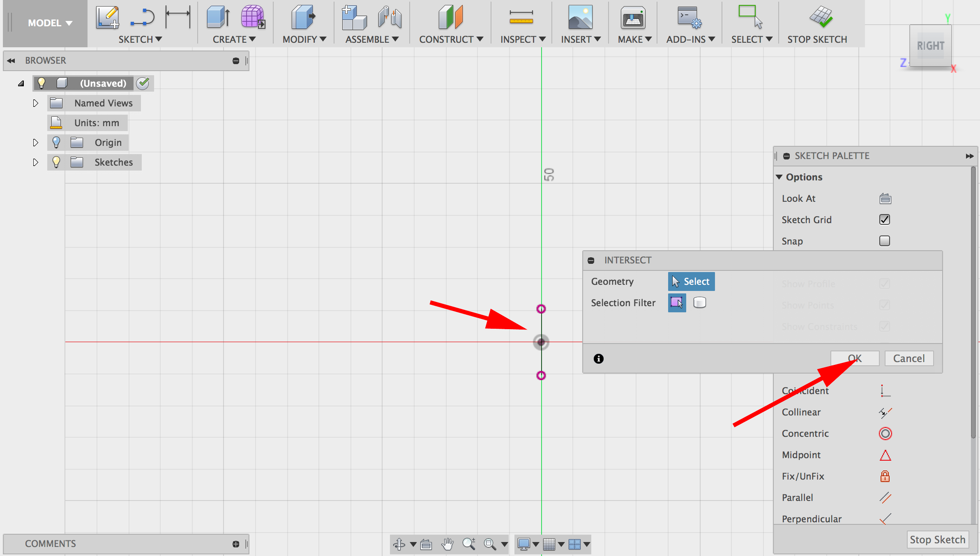Select the Orbit navigation tool icon
Viewport: 980px width, 556px height.
coord(399,544)
